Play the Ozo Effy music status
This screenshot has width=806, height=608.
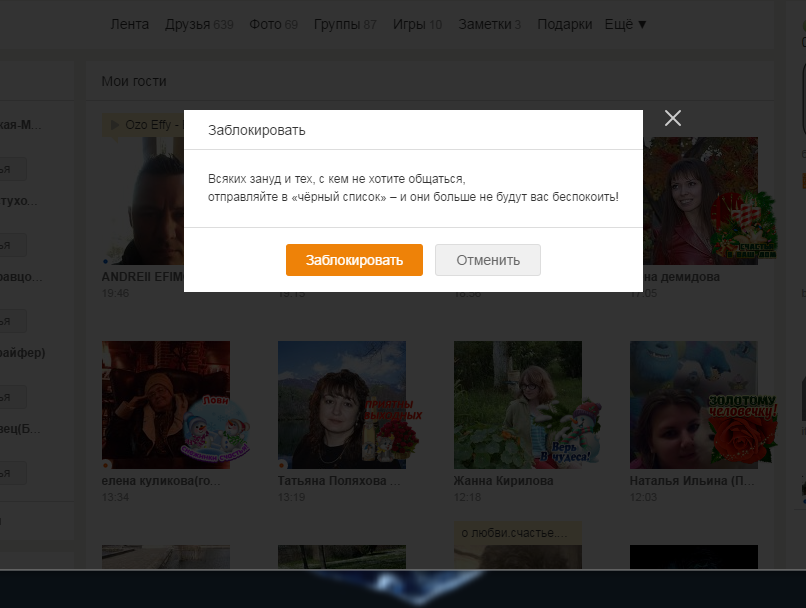[115, 125]
